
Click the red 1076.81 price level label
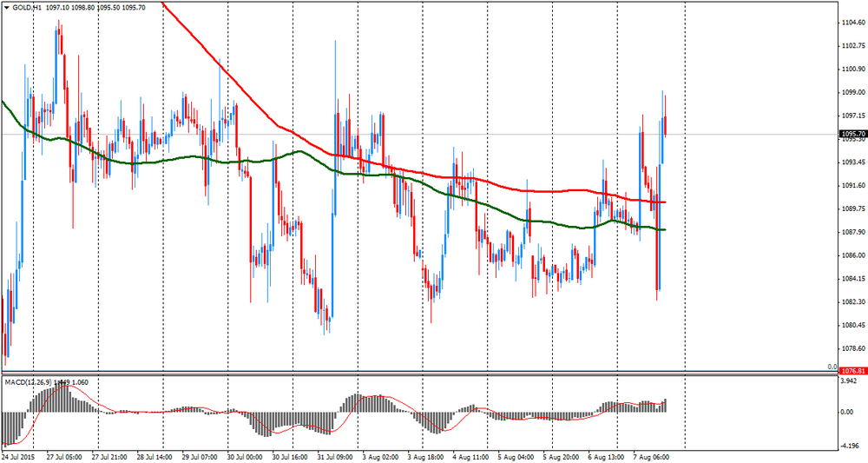[853, 371]
